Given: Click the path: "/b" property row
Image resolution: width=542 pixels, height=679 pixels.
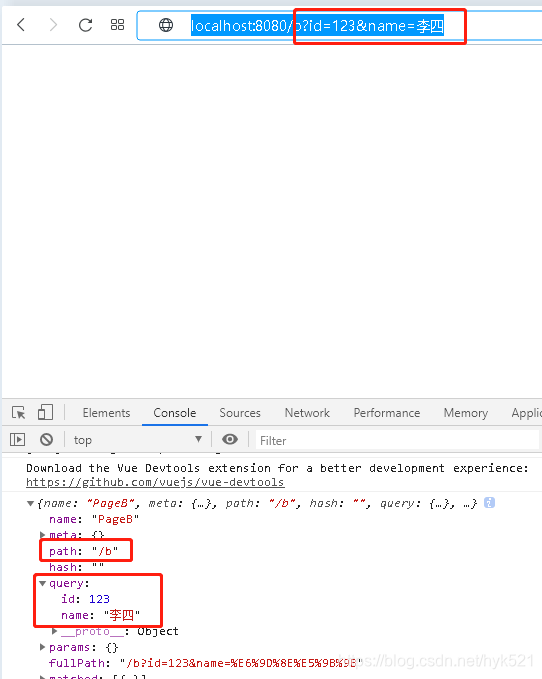Looking at the screenshot, I should tap(84, 551).
